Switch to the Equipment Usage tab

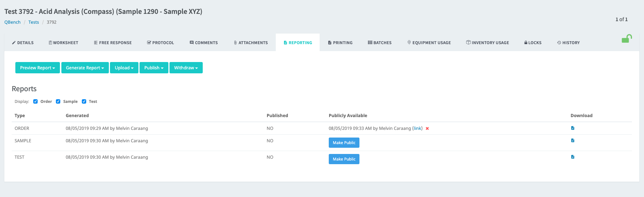click(429, 43)
